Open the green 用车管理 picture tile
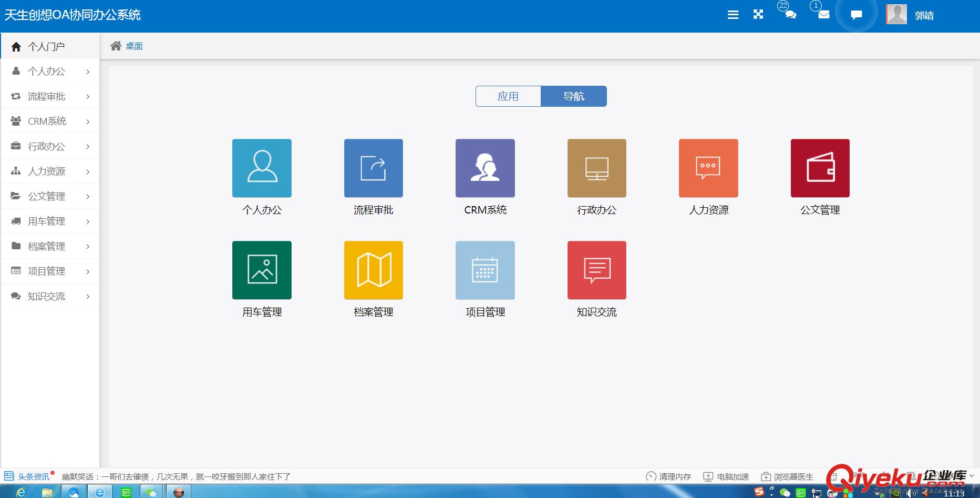Viewport: 980px width, 498px height. pos(262,270)
